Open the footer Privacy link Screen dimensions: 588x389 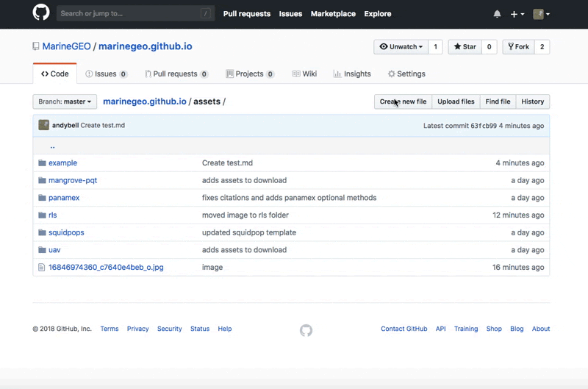click(x=137, y=329)
